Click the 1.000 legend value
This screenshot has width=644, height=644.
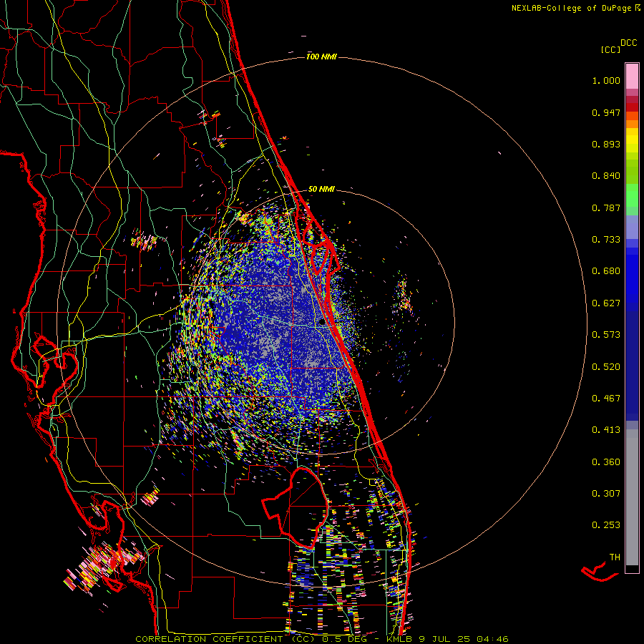[606, 80]
